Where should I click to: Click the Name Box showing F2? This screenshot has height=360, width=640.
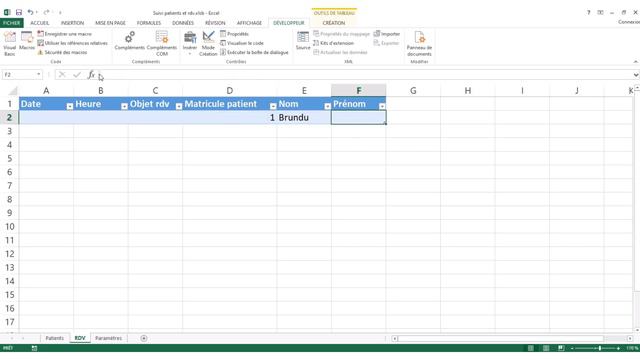[19, 75]
